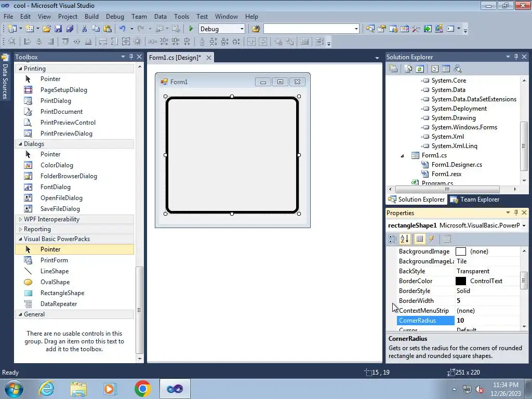Expand the Reporting toolbox group
The image size is (532, 399).
click(x=20, y=229)
